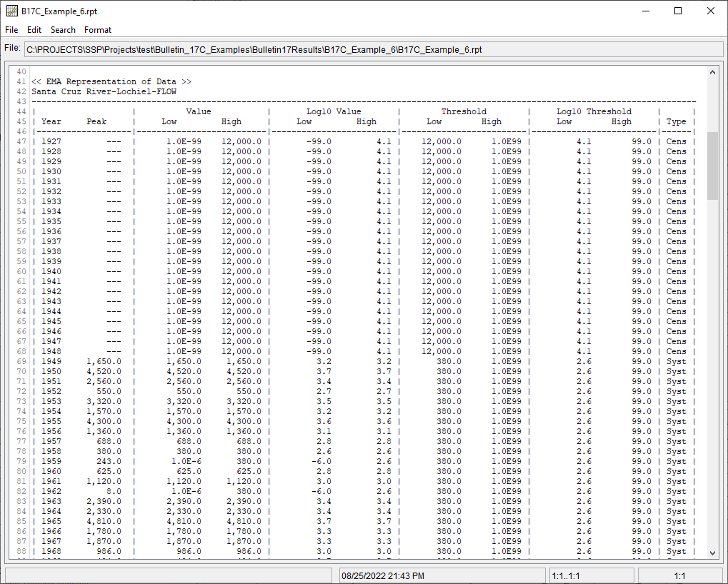Click peak value 4,520.0 for 1950

click(x=104, y=371)
